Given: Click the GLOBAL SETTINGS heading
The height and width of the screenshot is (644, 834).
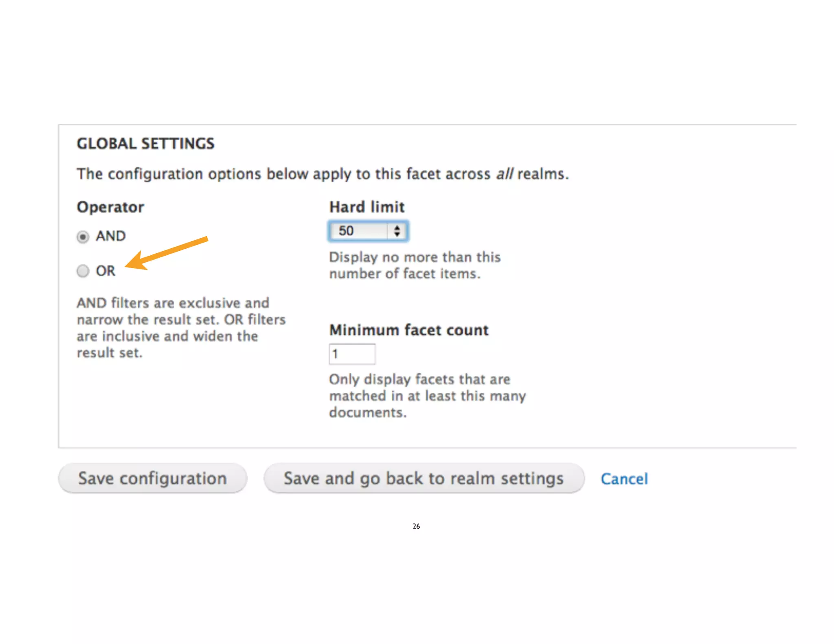Looking at the screenshot, I should click(x=145, y=144).
